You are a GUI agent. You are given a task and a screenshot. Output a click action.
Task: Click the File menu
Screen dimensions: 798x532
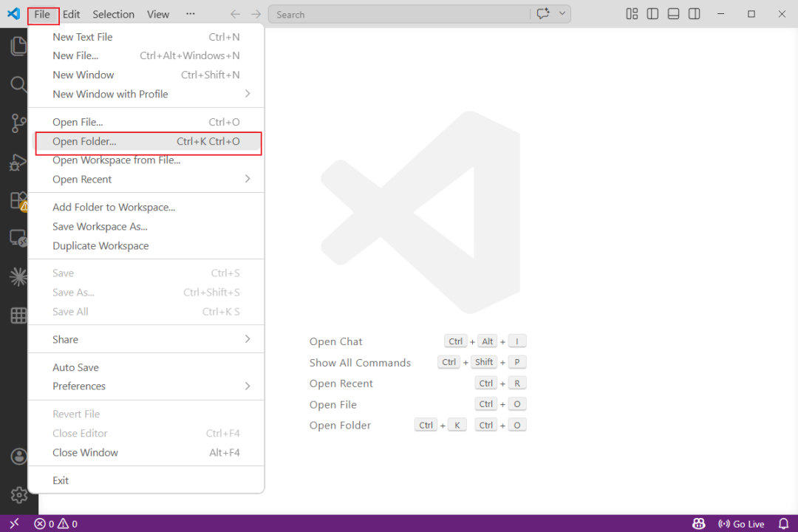[42, 14]
